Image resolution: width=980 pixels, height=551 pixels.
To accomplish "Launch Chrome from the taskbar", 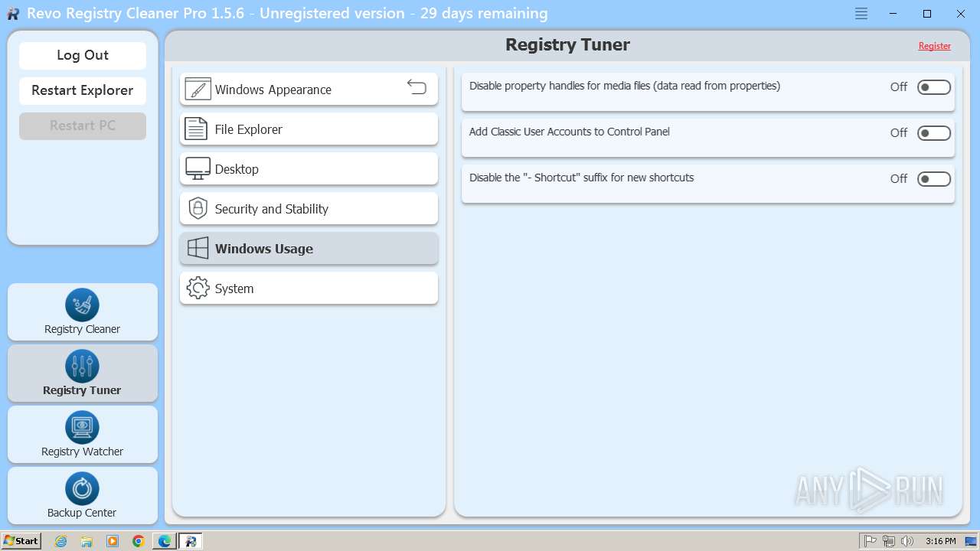I will point(139,541).
